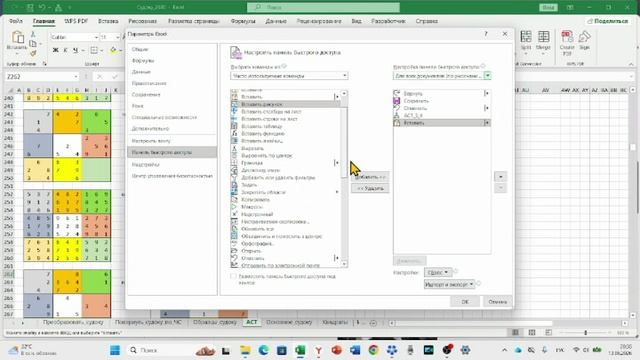Open the Name Box dropdown arrow
The width and height of the screenshot is (640, 360).
(x=76, y=77)
